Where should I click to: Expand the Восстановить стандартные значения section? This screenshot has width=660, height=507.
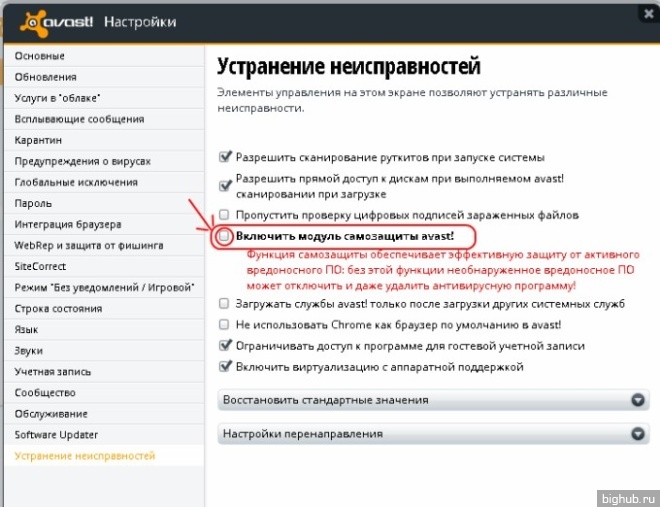(x=420, y=399)
